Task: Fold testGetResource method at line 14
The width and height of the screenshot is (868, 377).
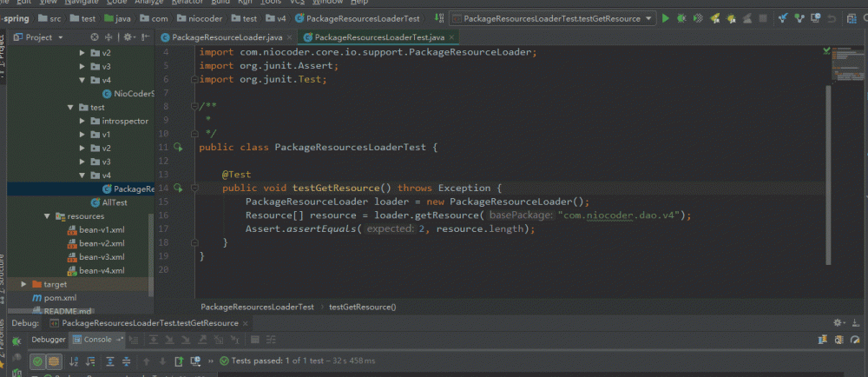Action: (x=194, y=188)
